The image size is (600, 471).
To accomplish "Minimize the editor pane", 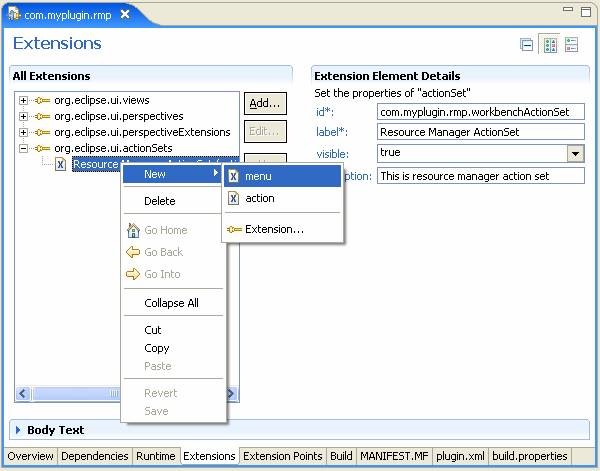I will tap(568, 9).
